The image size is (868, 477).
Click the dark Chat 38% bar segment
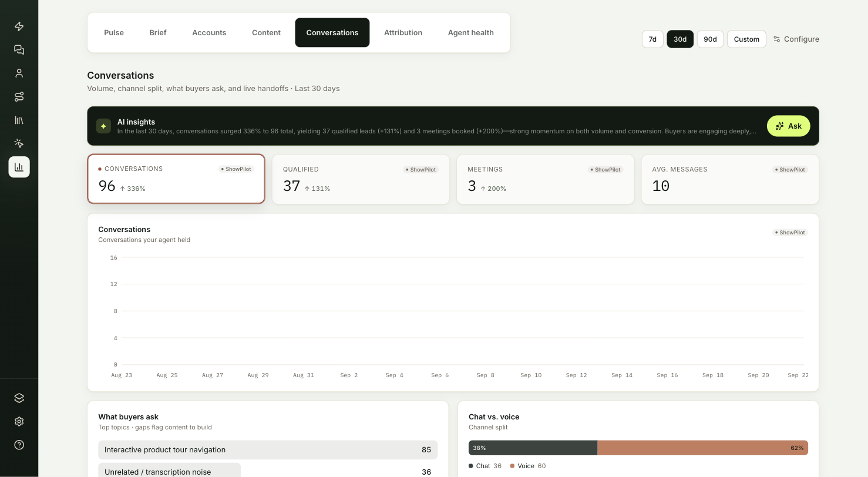pyautogui.click(x=533, y=448)
